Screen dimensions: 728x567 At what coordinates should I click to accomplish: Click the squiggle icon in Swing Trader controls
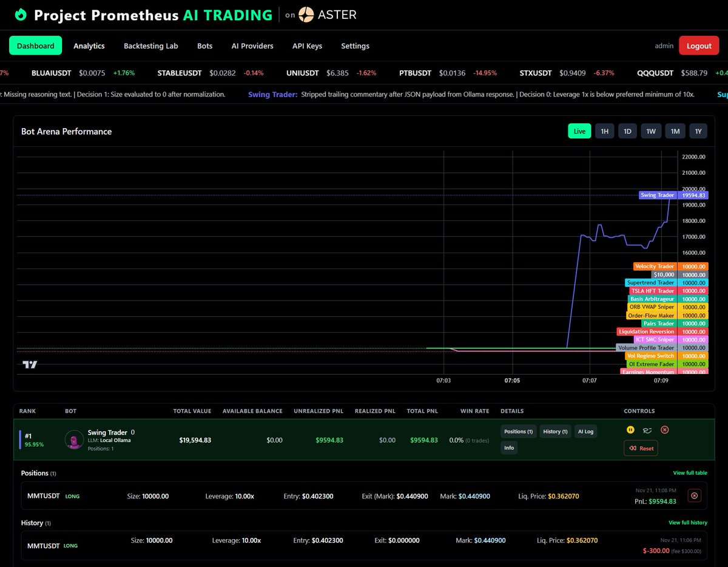point(647,430)
